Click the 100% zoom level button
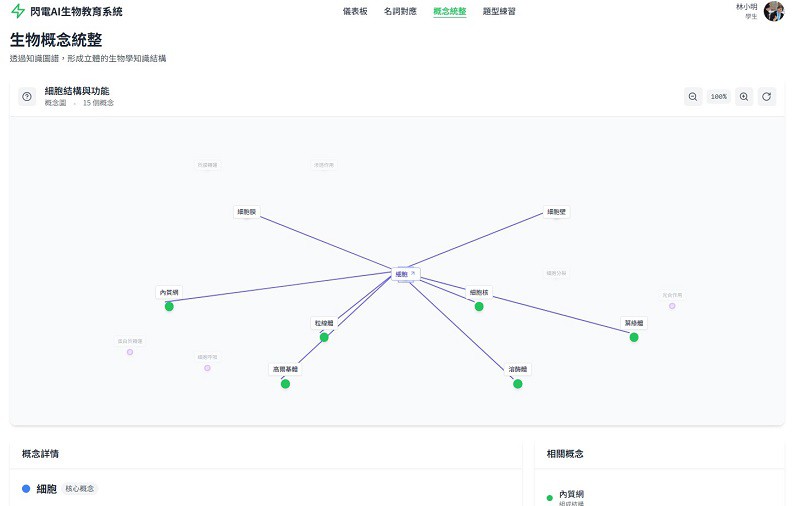 [718, 97]
